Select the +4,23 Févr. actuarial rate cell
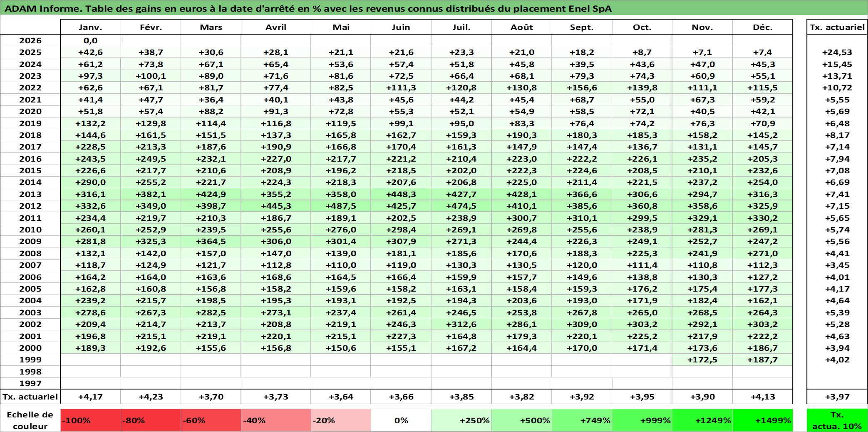 [151, 397]
